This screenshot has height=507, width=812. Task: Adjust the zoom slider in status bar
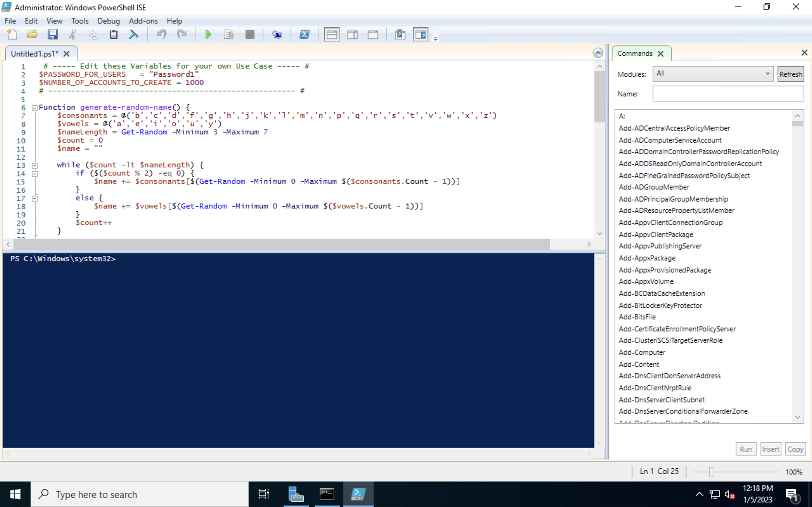pyautogui.click(x=711, y=472)
